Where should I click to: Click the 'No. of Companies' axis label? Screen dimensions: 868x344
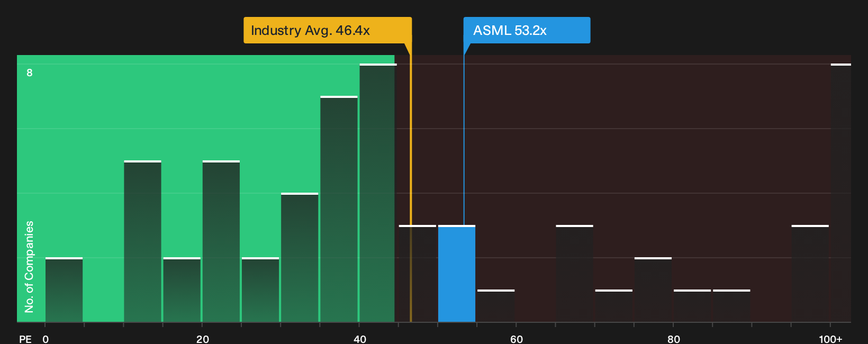coord(29,267)
